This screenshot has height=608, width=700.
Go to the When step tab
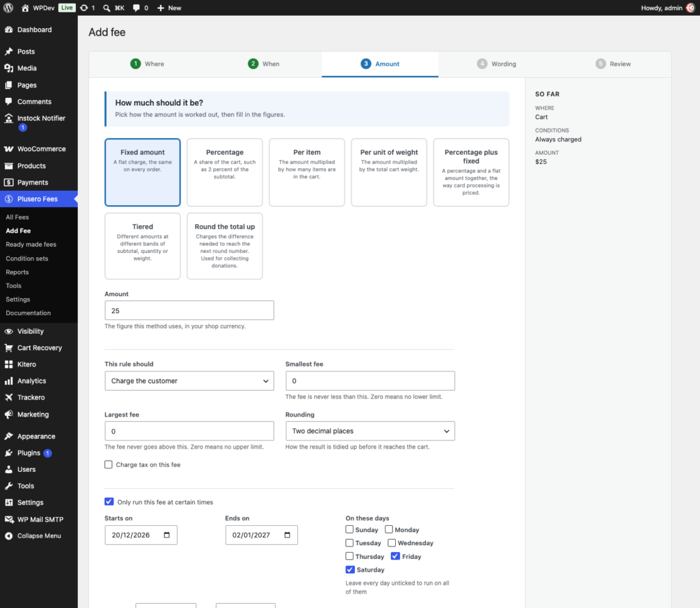click(264, 64)
